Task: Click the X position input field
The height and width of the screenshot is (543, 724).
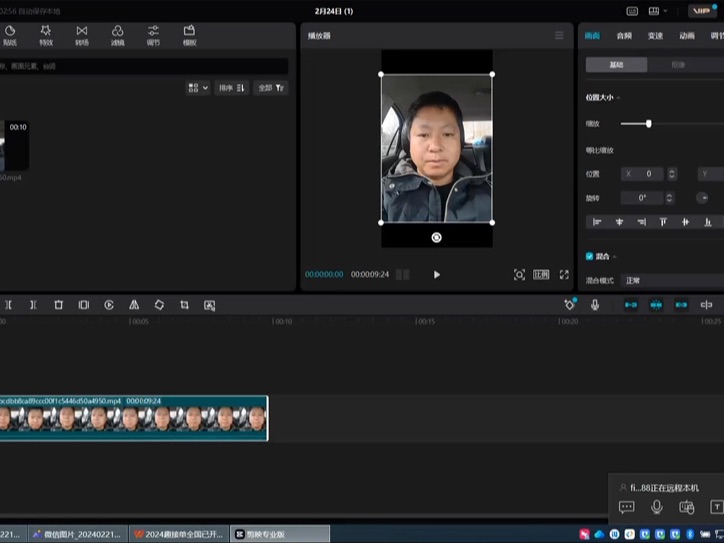Action: click(642, 174)
